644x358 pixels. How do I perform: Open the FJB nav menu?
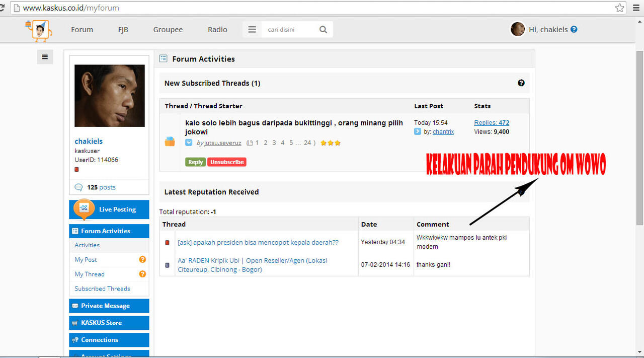click(123, 29)
